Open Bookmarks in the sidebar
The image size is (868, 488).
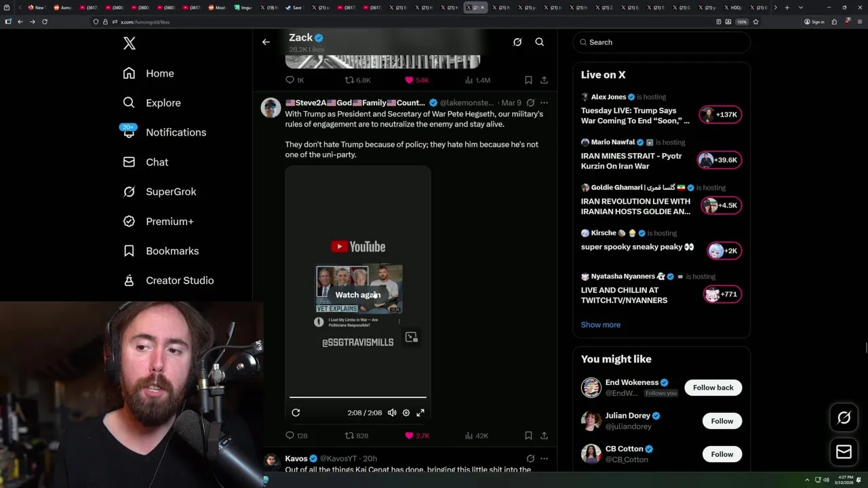coord(161,251)
